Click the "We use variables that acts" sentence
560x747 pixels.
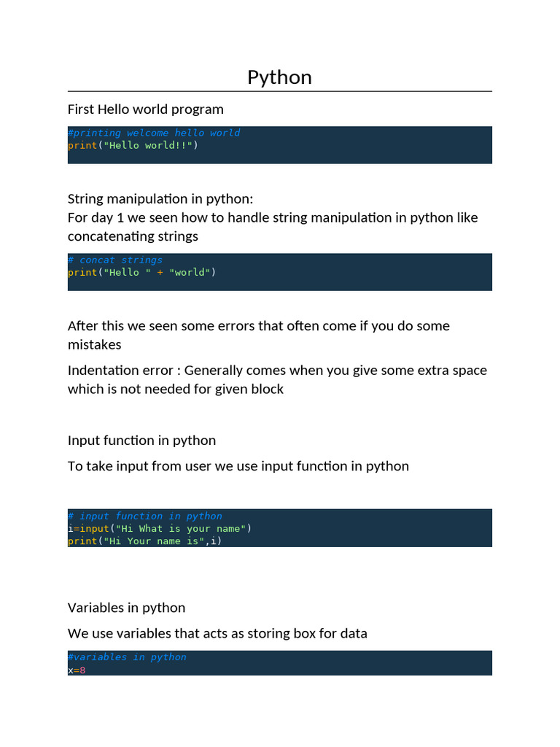217,633
